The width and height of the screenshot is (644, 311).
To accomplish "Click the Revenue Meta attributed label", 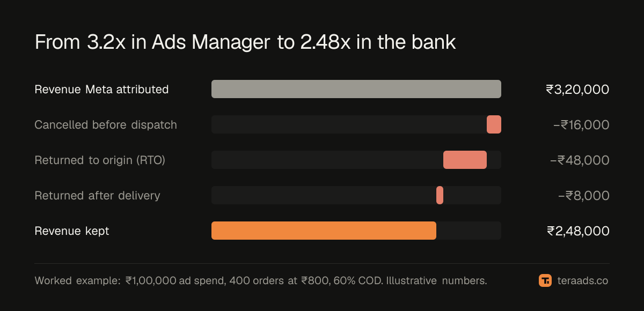I will [x=101, y=90].
